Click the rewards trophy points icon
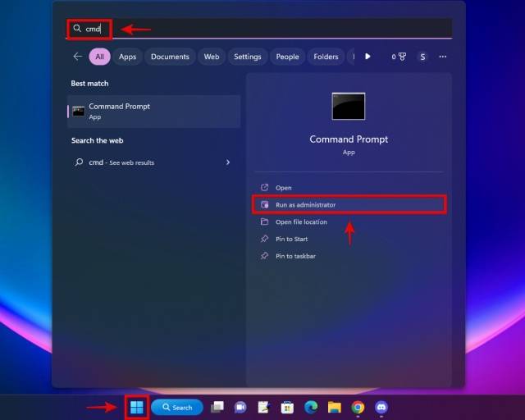525x420 pixels. tap(399, 57)
